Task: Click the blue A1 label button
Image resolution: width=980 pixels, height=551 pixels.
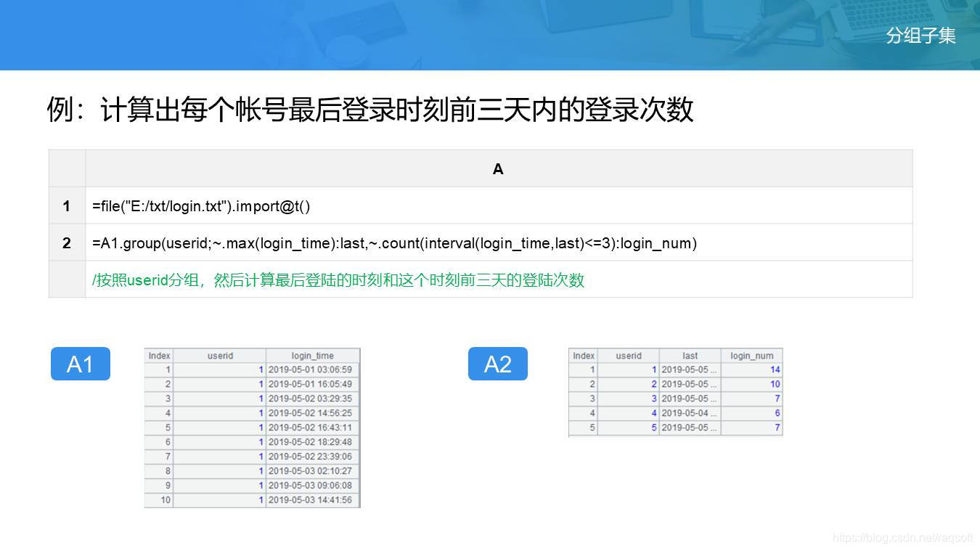Action: (80, 364)
